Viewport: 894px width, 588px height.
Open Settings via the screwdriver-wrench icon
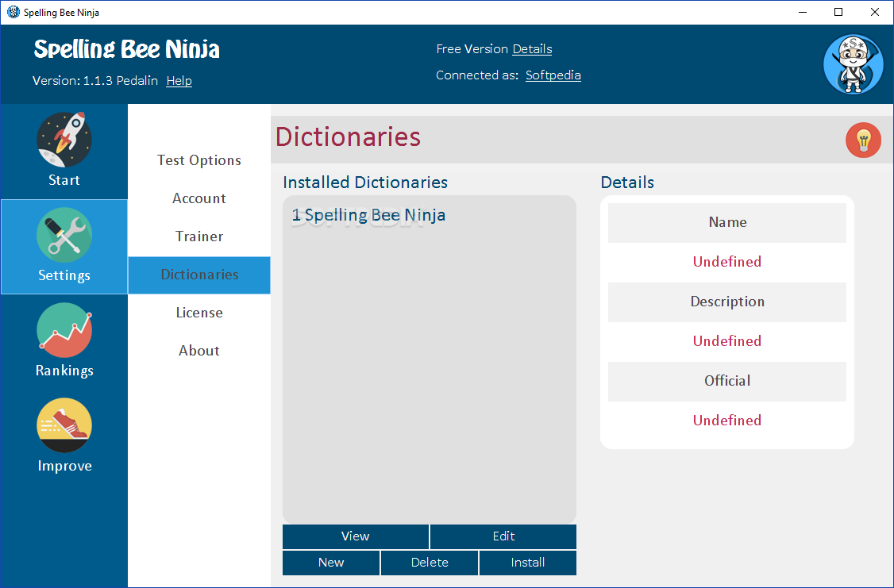pyautogui.click(x=64, y=235)
